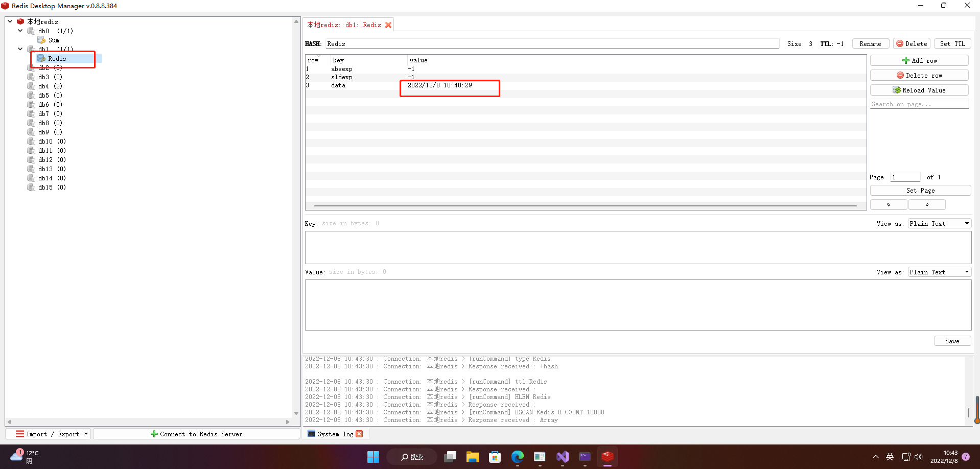Screen dimensions: 980x469
Task: Click the table horizontal scrollbar
Action: (x=586, y=206)
